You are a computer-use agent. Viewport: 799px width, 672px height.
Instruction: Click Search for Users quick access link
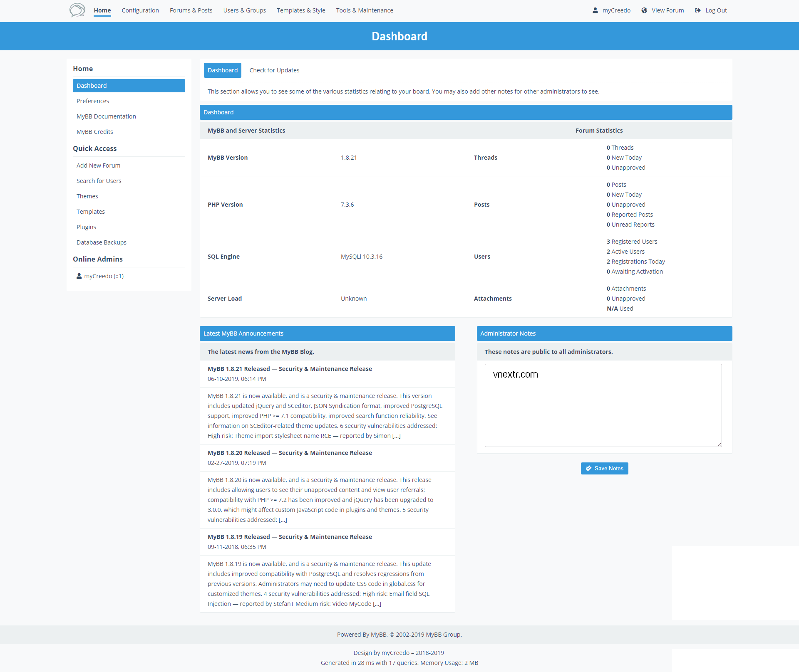point(99,181)
